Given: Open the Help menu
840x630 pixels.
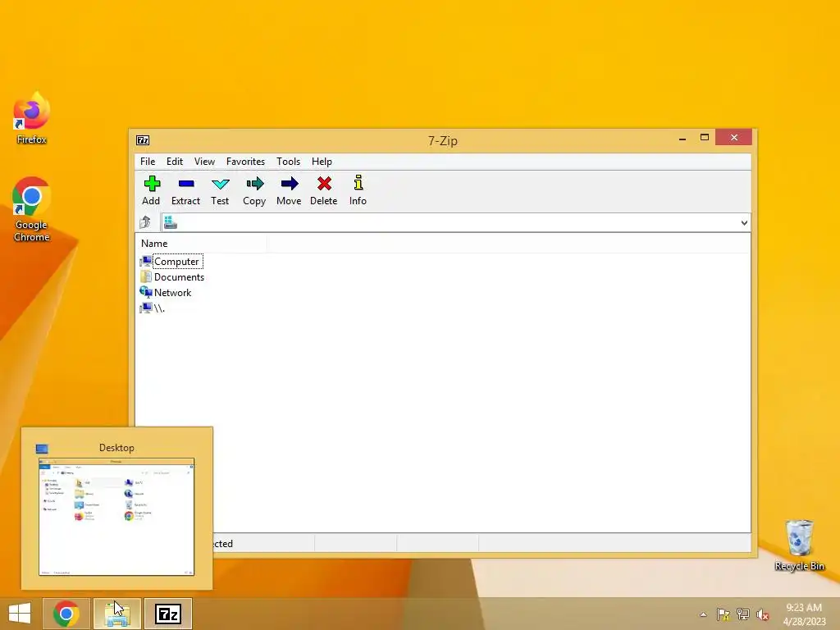Looking at the screenshot, I should click(322, 162).
